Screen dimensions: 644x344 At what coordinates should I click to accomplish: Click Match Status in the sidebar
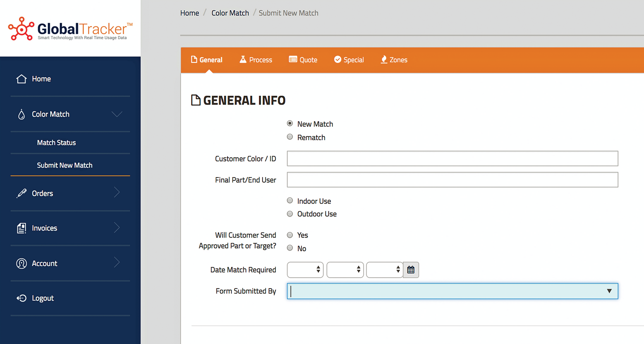(x=56, y=142)
